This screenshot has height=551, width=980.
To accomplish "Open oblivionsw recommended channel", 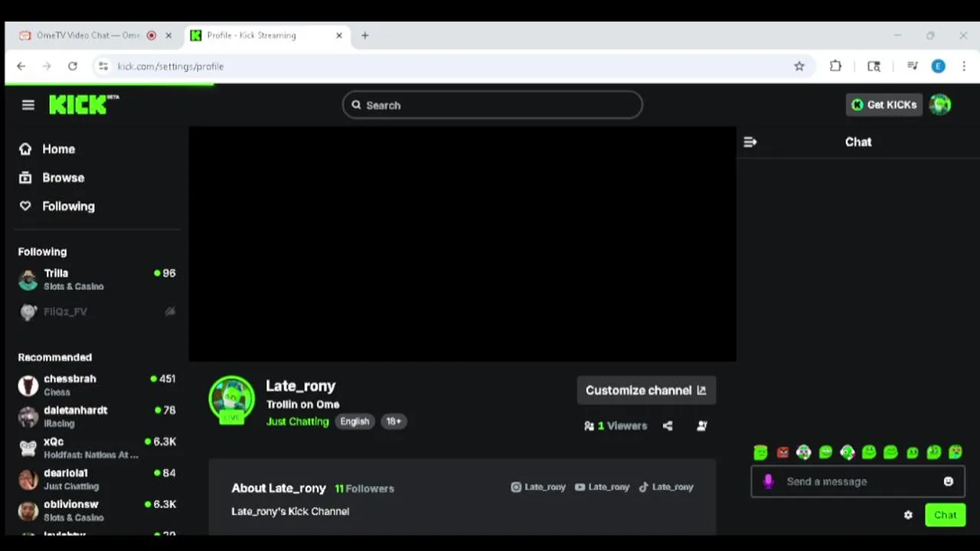I will [97, 510].
